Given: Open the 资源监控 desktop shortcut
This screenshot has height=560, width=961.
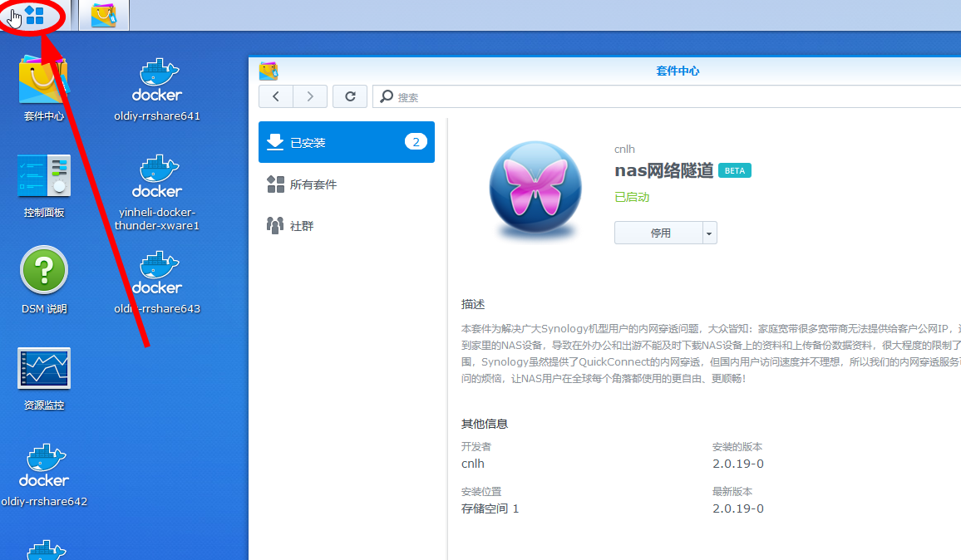Looking at the screenshot, I should pos(43,379).
